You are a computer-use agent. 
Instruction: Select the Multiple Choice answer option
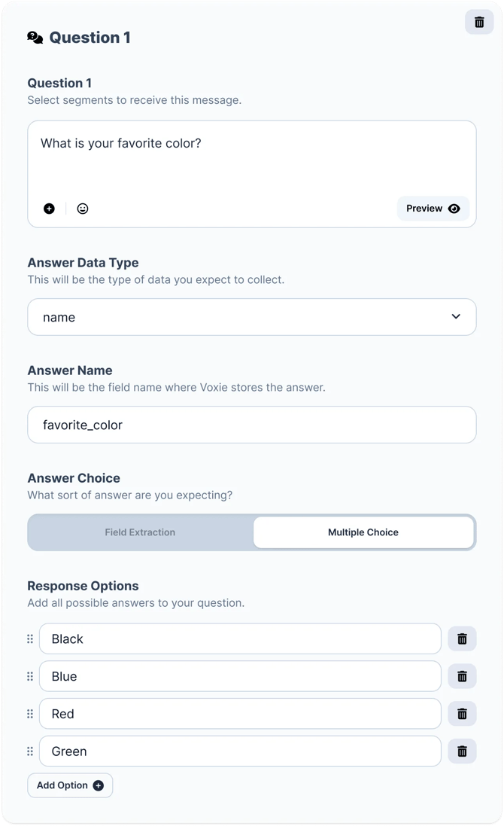[x=363, y=532]
